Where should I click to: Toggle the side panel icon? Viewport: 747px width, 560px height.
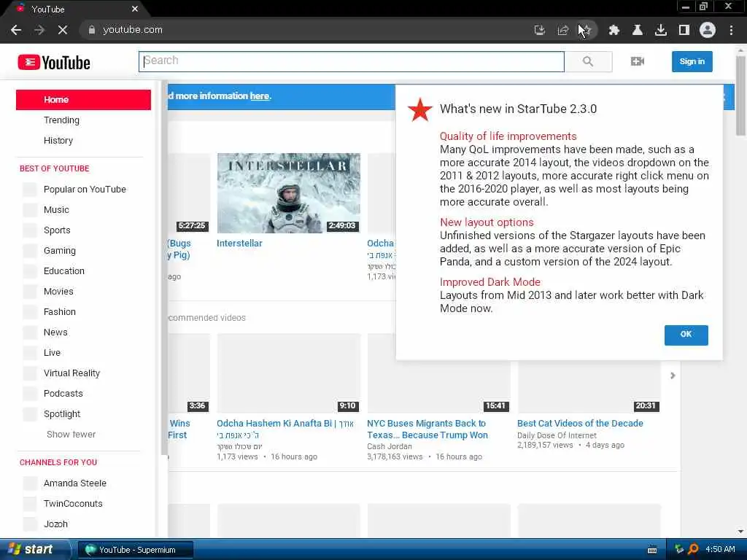pyautogui.click(x=684, y=30)
